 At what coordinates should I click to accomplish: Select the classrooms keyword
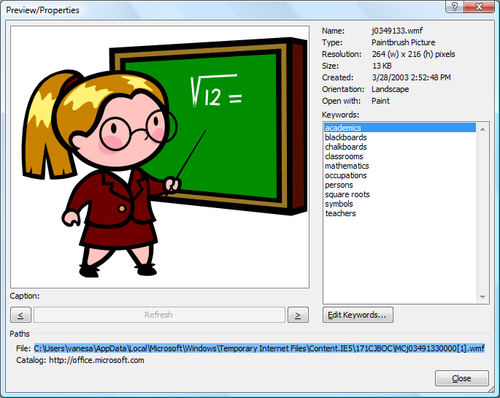tap(344, 156)
